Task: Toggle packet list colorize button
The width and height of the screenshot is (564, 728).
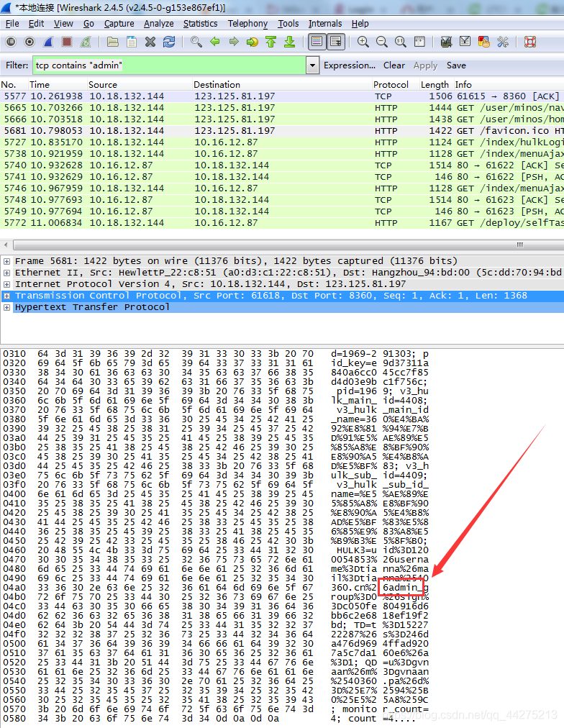Action: [317, 42]
